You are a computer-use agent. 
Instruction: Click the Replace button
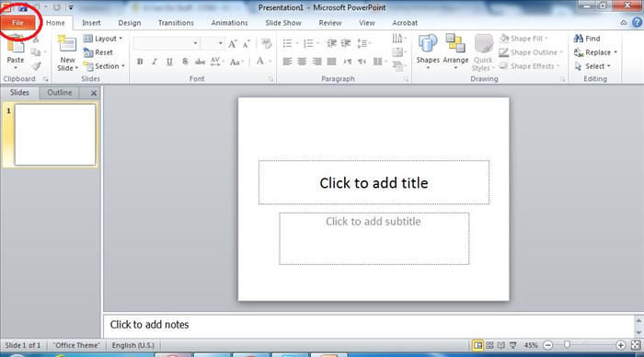595,52
